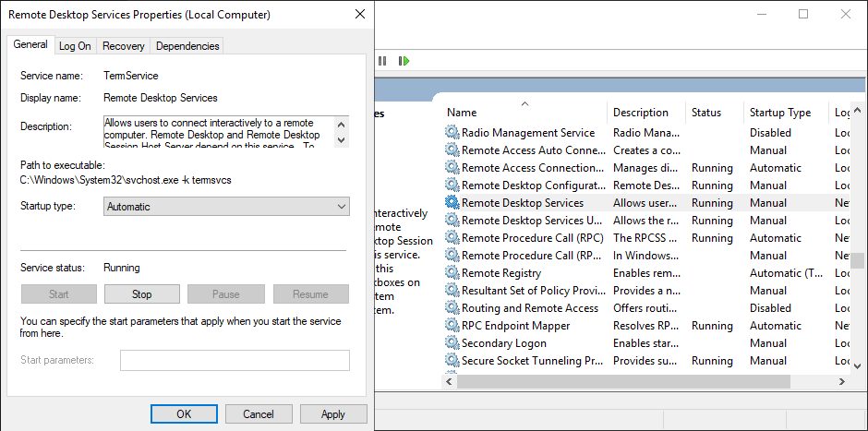The width and height of the screenshot is (868, 431).
Task: Click 'Resolves RP...' description cell
Action: [645, 325]
